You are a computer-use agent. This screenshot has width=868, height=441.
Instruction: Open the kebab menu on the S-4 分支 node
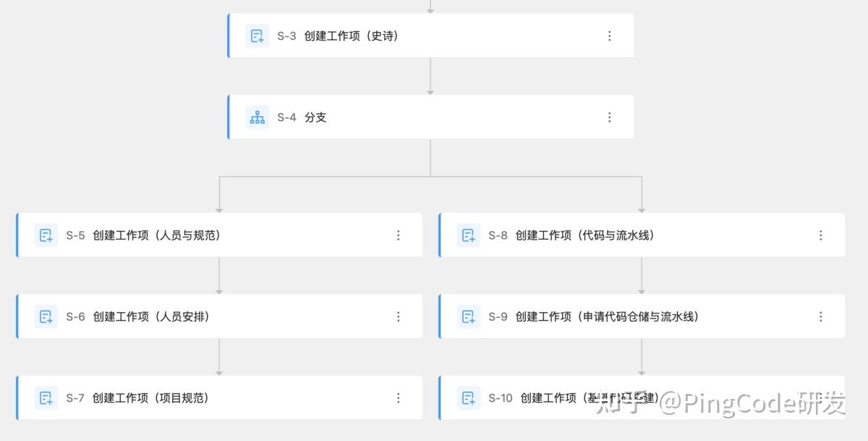610,117
